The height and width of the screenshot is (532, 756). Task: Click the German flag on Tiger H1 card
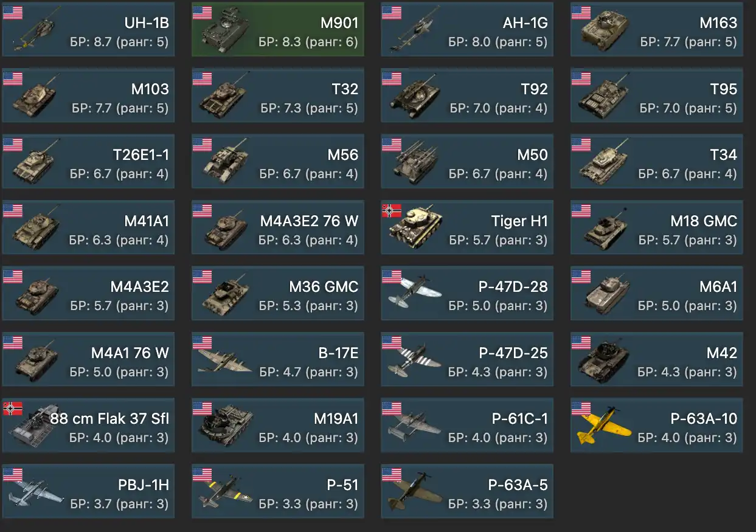(x=392, y=210)
